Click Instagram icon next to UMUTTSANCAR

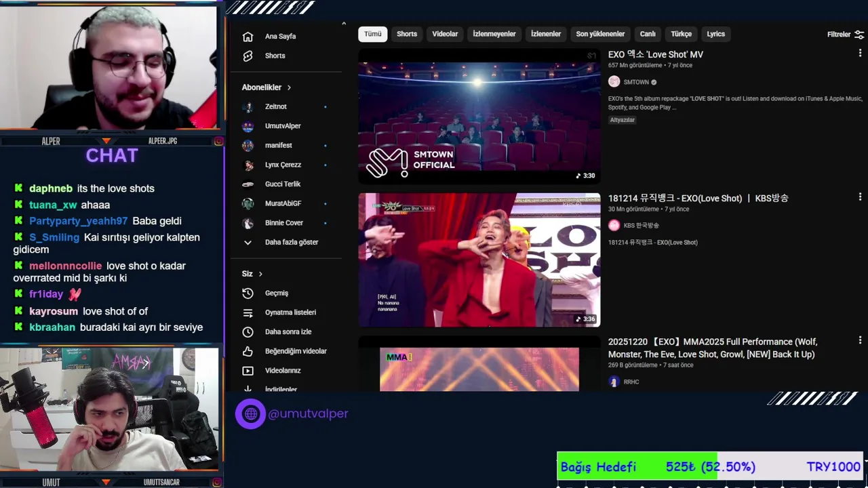coord(218,483)
